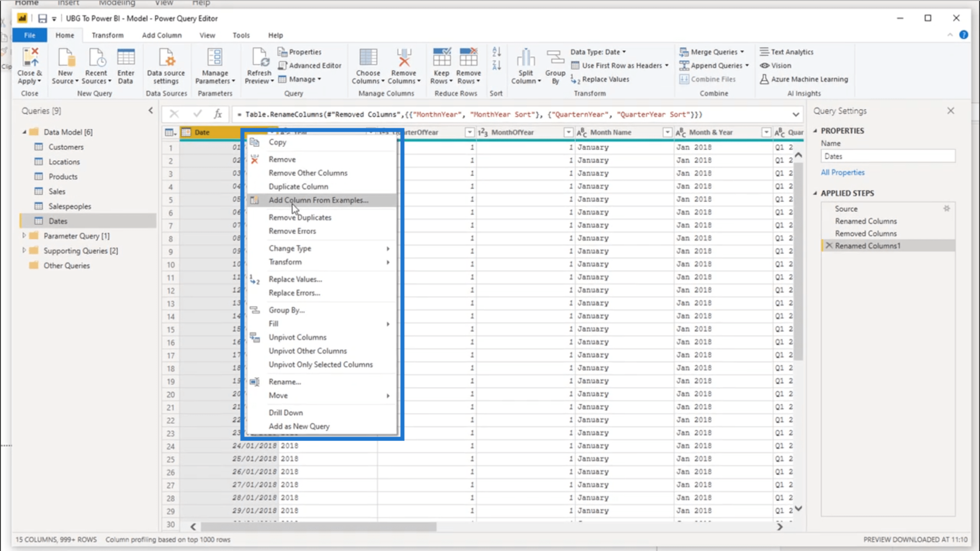The height and width of the screenshot is (551, 980).
Task: Open Query Properties from the ribbon
Action: [300, 52]
